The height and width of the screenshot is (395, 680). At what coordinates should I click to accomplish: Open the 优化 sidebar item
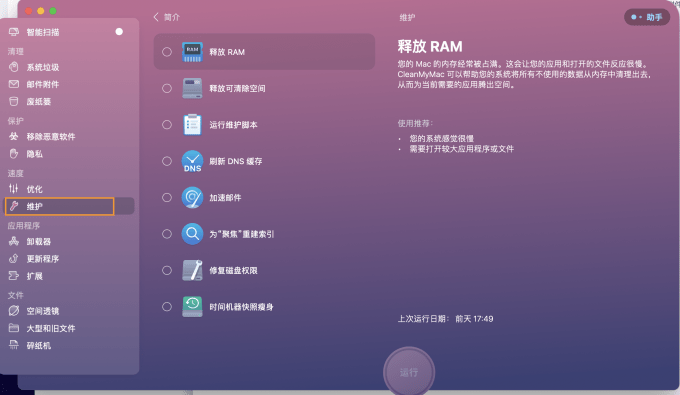click(69, 189)
